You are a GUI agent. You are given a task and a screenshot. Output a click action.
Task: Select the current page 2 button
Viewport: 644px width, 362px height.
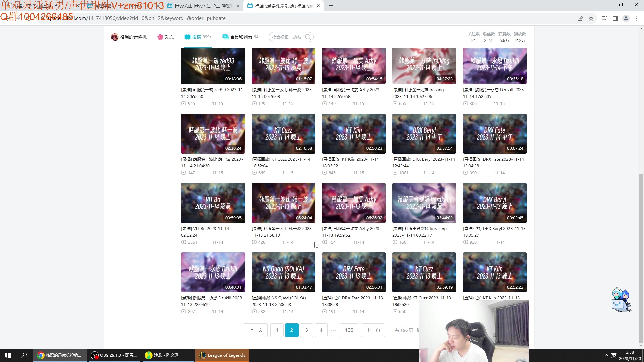tap(292, 330)
